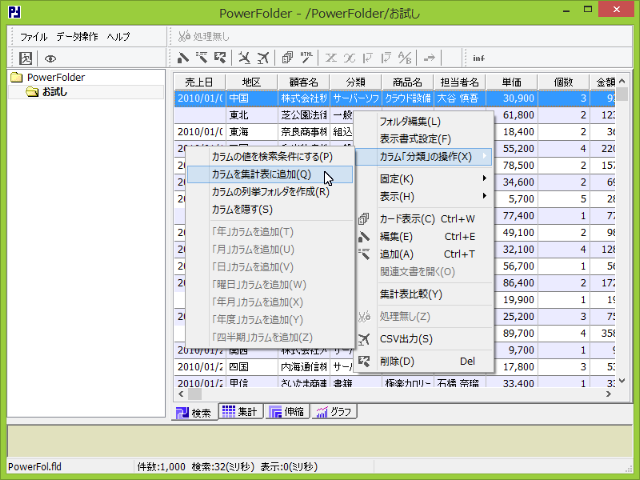Click the 東北 cell in the table

tap(252, 115)
